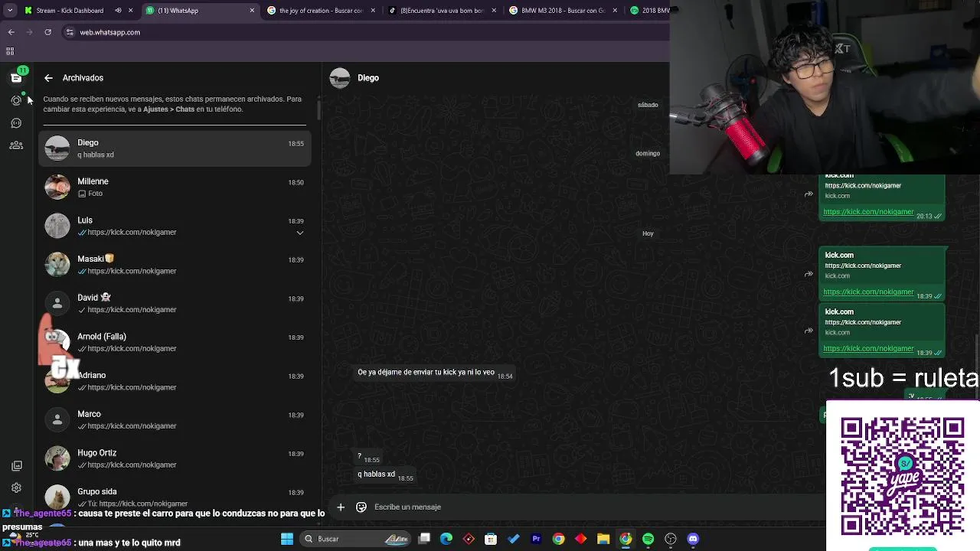This screenshot has height=551, width=980.
Task: Switch to 'BMW M3 2018' Google tab
Action: click(x=564, y=11)
